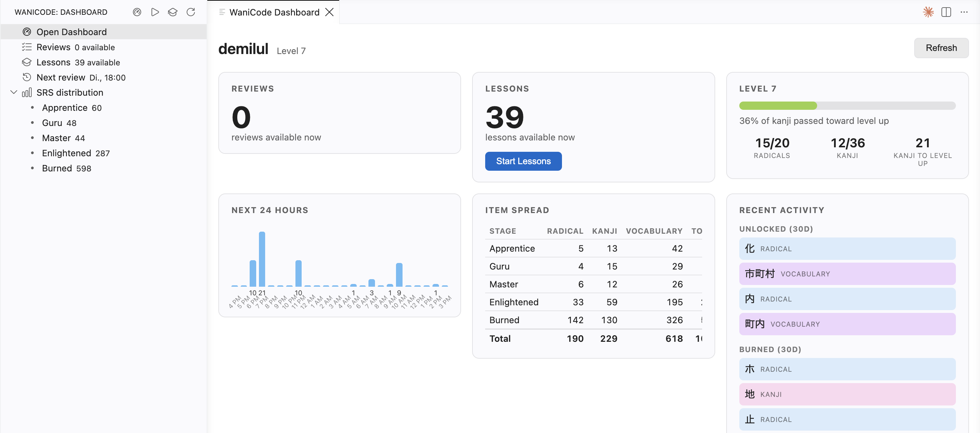This screenshot has width=980, height=433.
Task: Click the refresh arrow icon in sidebar header
Action: coord(191,12)
